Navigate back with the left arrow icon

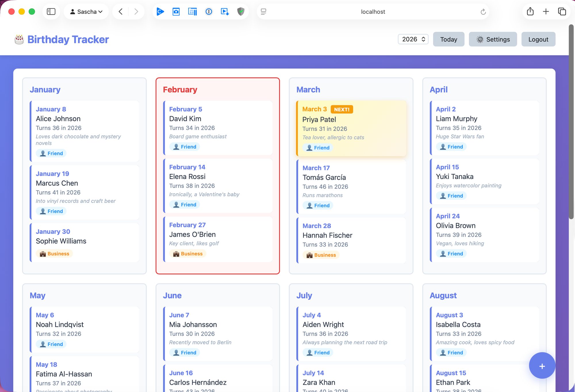pos(120,11)
